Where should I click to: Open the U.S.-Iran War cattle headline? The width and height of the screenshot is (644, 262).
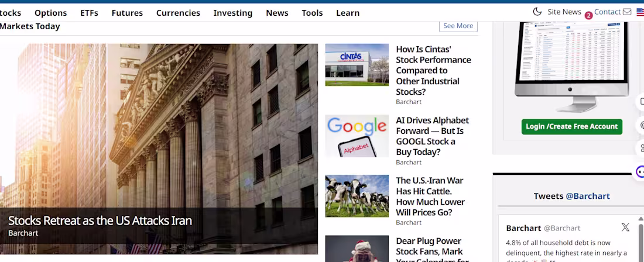[x=430, y=196]
